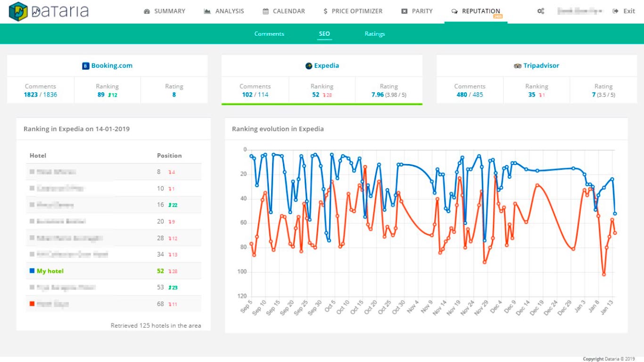This screenshot has height=362, width=644.
Task: Switch to the Comments sub-tab
Action: (x=269, y=34)
